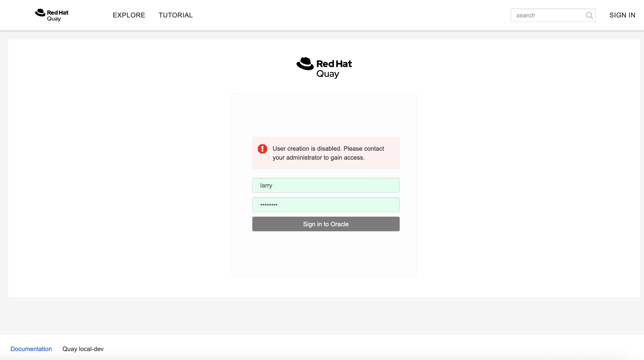Screen dimensions: 644x360
Task: Click the search magnifier icon
Action: (x=589, y=15)
